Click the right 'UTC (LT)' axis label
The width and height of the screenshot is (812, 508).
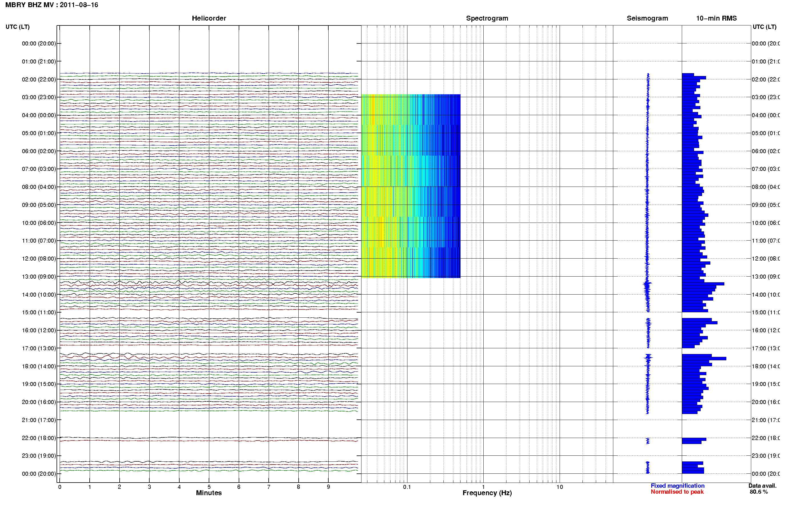[x=764, y=27]
